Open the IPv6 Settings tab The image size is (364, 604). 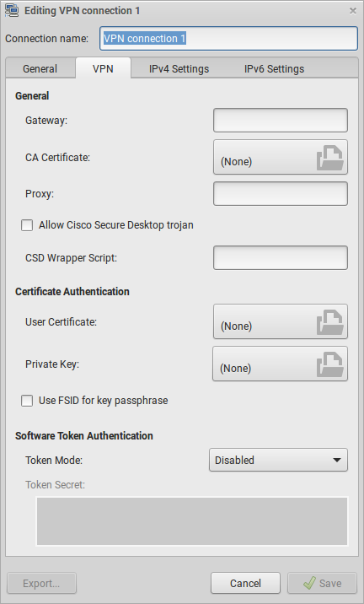tap(274, 68)
